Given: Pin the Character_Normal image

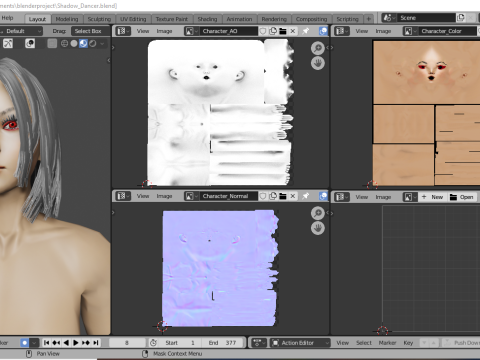Looking at the screenshot, I should [x=305, y=196].
